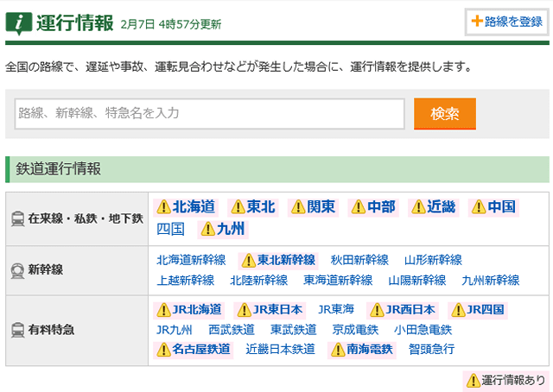Click the 路線を登録 button
This screenshot has height=392, width=553.
507,22
